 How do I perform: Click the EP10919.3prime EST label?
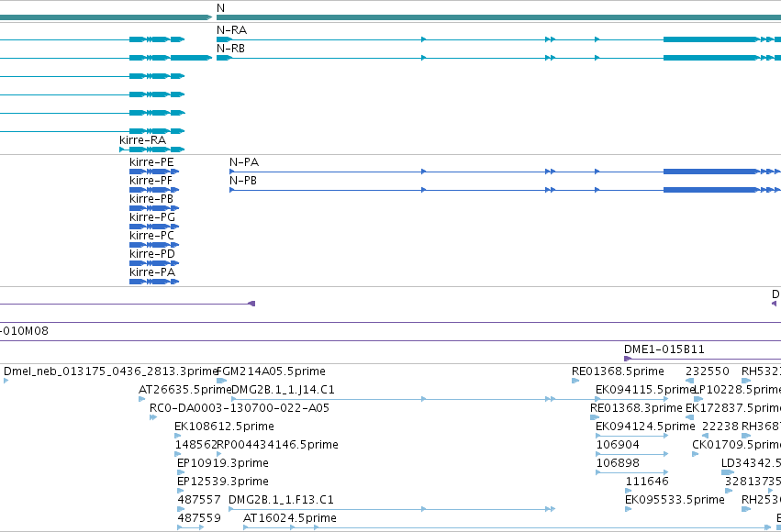coord(223,463)
